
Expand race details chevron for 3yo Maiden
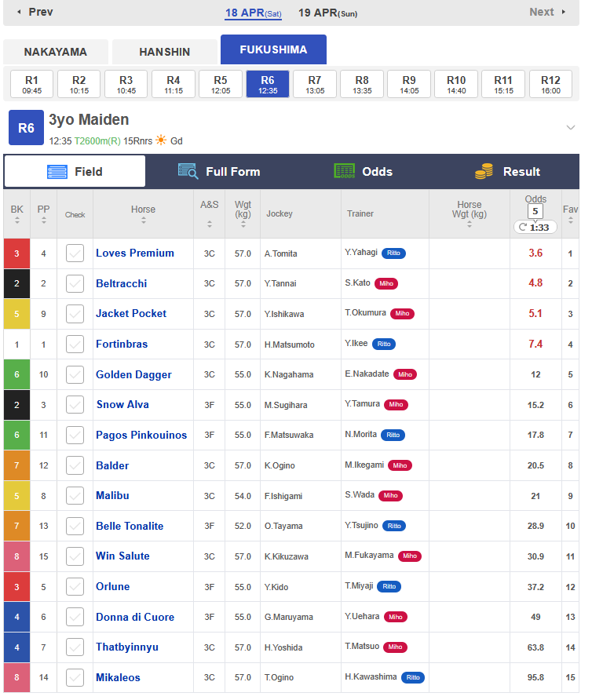point(571,128)
